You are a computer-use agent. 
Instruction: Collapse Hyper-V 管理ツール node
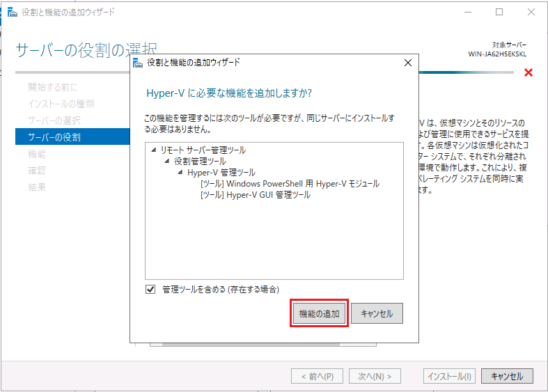pos(180,172)
